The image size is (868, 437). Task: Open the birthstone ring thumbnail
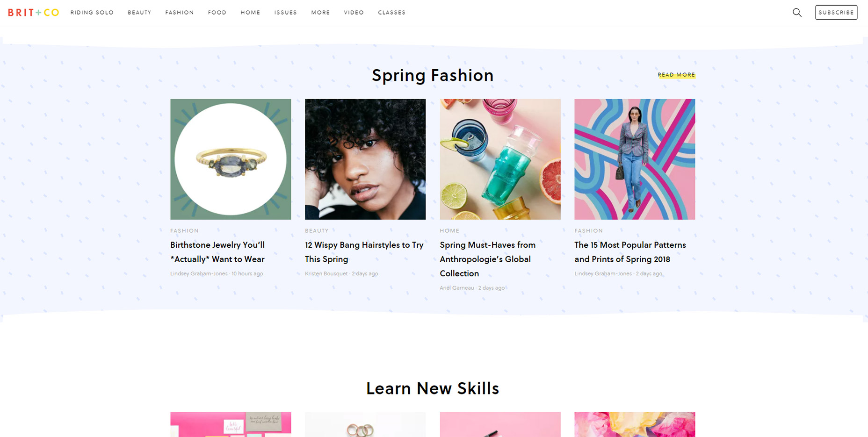231,159
